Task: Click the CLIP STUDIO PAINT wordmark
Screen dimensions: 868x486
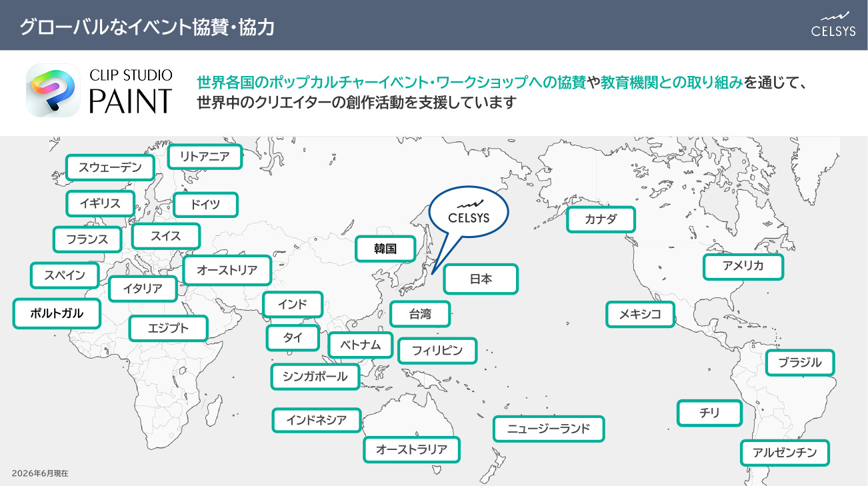Action: click(131, 91)
